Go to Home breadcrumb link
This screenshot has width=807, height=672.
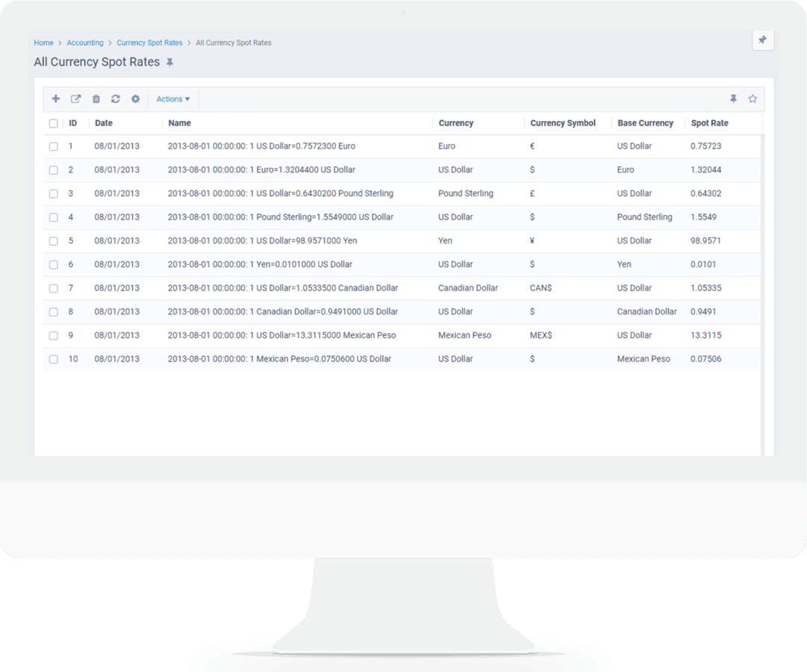(x=44, y=43)
